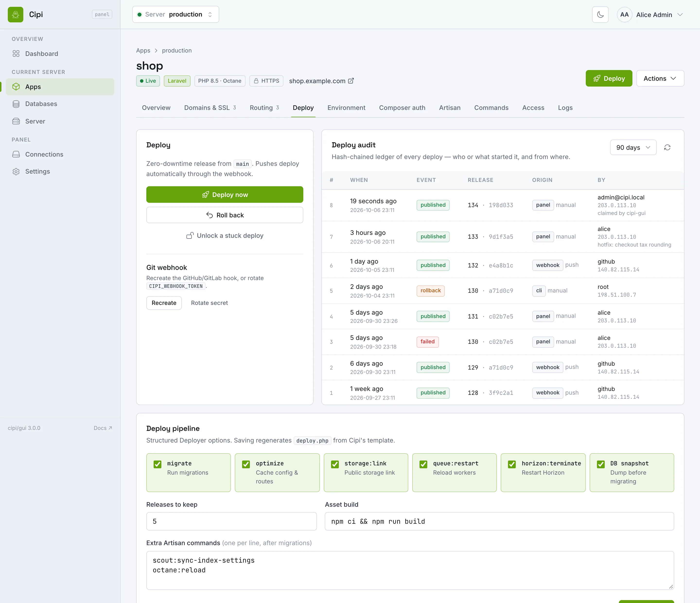Click the Releases to keep field
This screenshot has width=700, height=603.
pyautogui.click(x=231, y=521)
